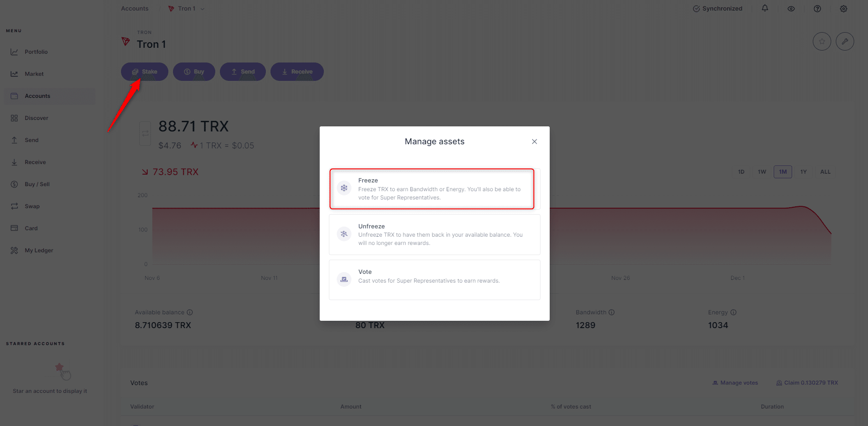Click the Manage votes link
This screenshot has height=426, width=868.
click(x=735, y=383)
